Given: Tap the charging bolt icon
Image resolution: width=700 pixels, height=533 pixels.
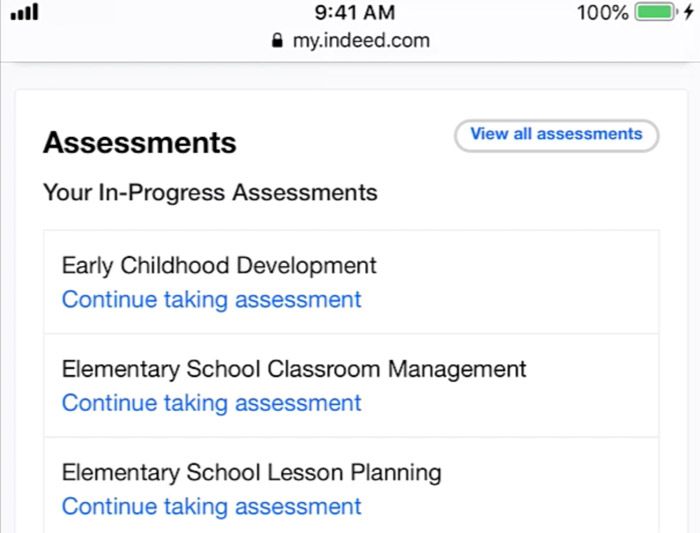Looking at the screenshot, I should point(689,13).
